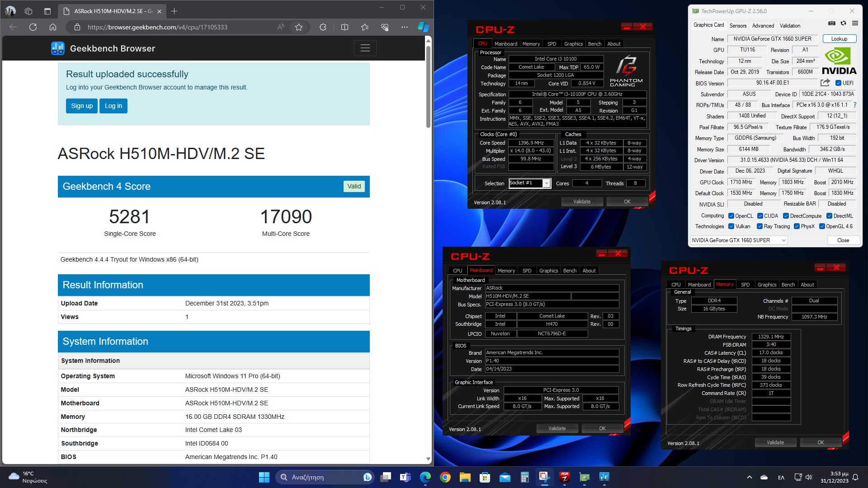
Task: Toggle the OpenCL checkbox
Action: coord(731,216)
